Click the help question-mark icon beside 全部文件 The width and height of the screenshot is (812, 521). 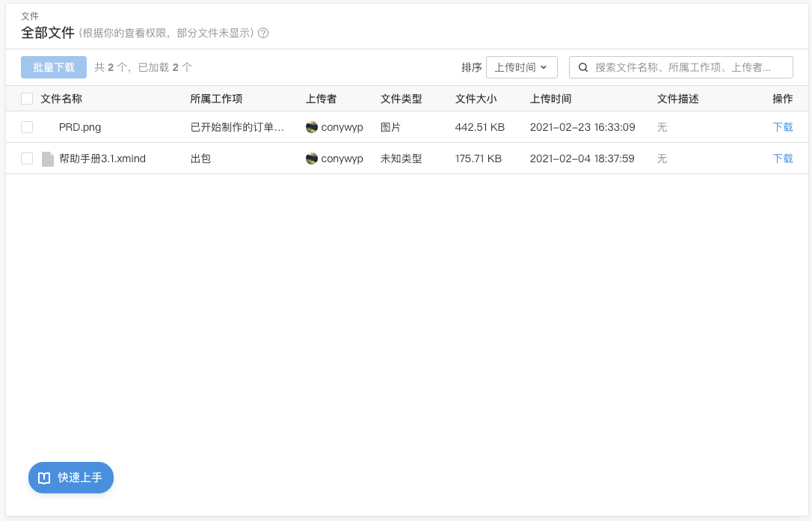click(x=263, y=33)
